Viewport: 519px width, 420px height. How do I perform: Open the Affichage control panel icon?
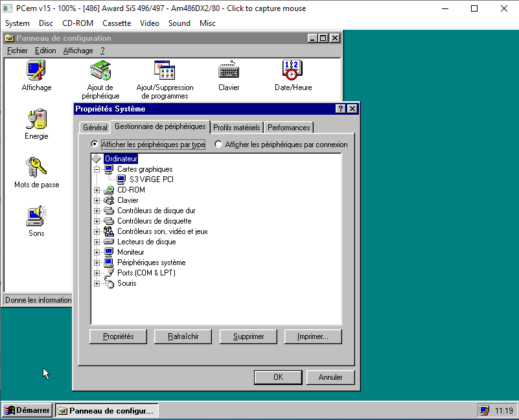coord(36,70)
